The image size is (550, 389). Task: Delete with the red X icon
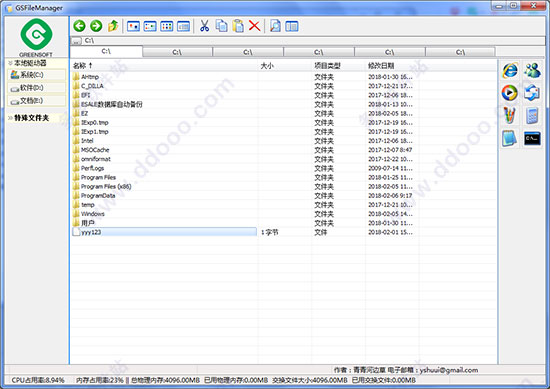tap(255, 26)
